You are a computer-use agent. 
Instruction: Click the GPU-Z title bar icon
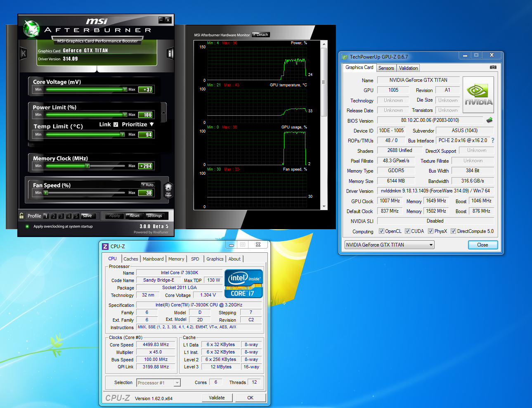click(x=345, y=57)
